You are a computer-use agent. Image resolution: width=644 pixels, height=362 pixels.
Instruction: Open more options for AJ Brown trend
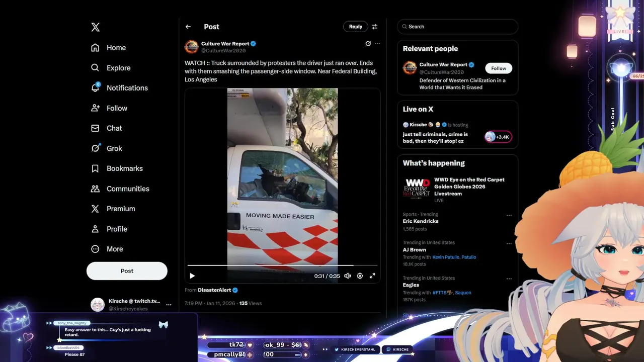coord(509,243)
